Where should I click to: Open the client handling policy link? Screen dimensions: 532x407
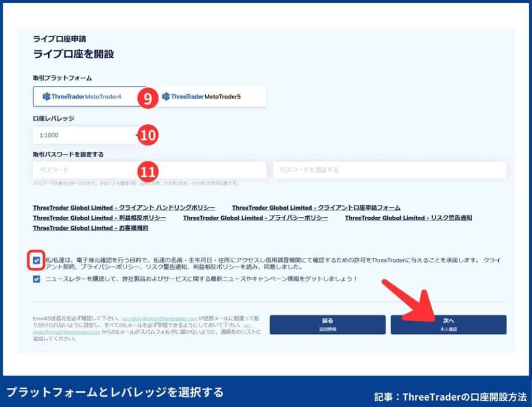(124, 208)
